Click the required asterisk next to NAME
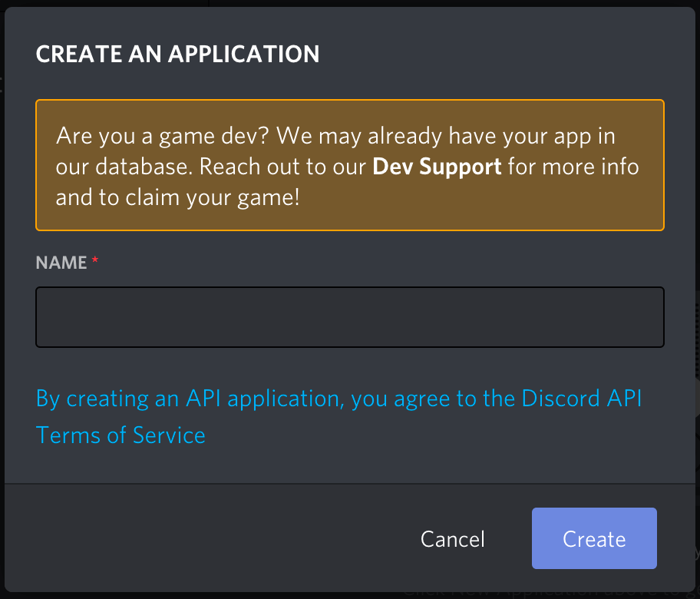Image resolution: width=700 pixels, height=599 pixels. coord(94,260)
